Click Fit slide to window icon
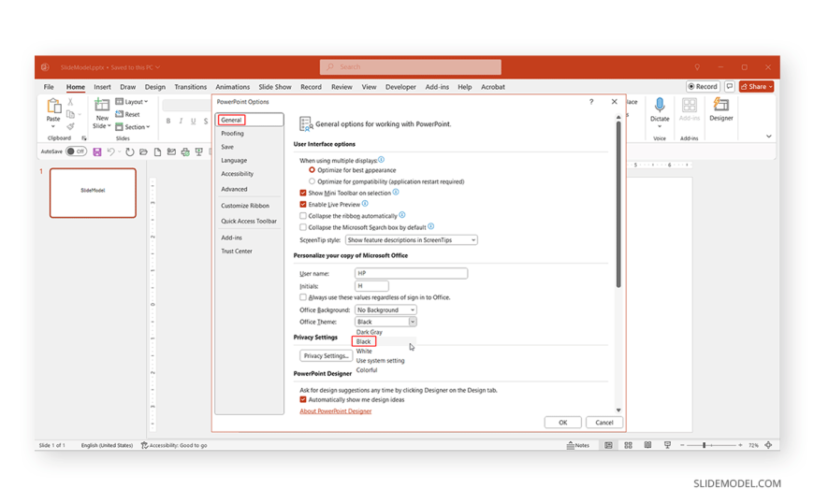814x504 pixels. pos(768,445)
